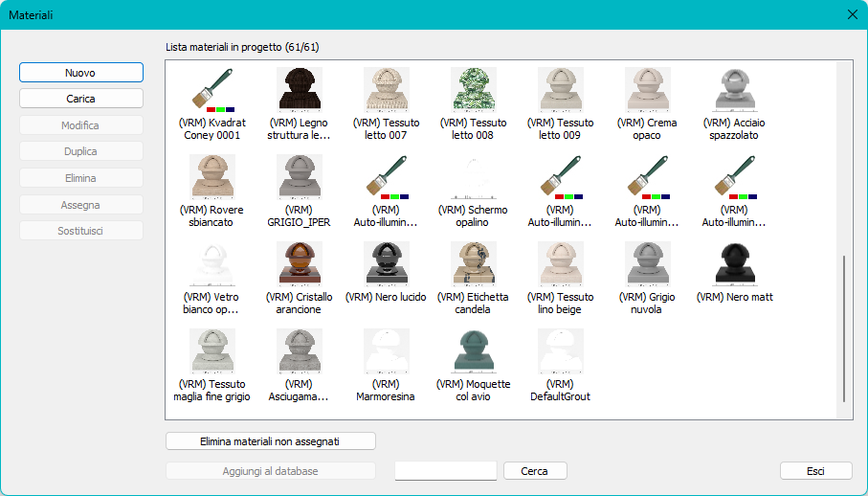
Task: Select the Legno struttura dark wood material
Action: 299,90
